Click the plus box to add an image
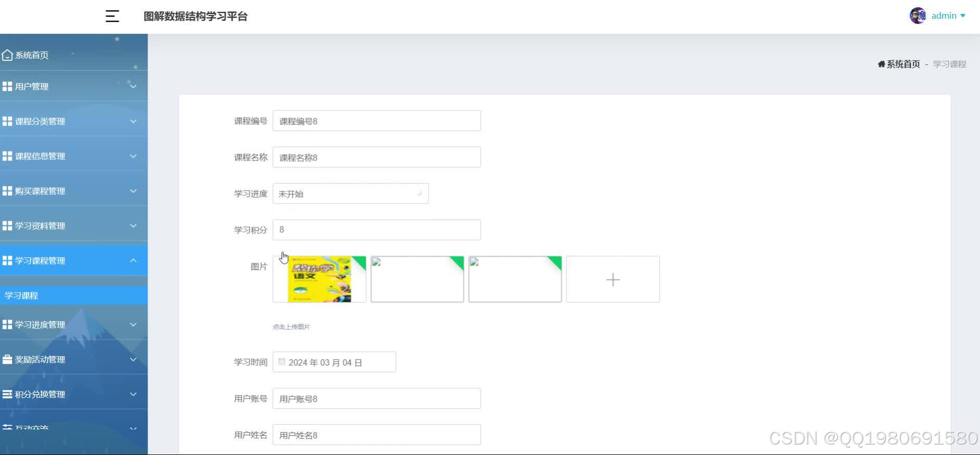The image size is (980, 455). click(613, 279)
